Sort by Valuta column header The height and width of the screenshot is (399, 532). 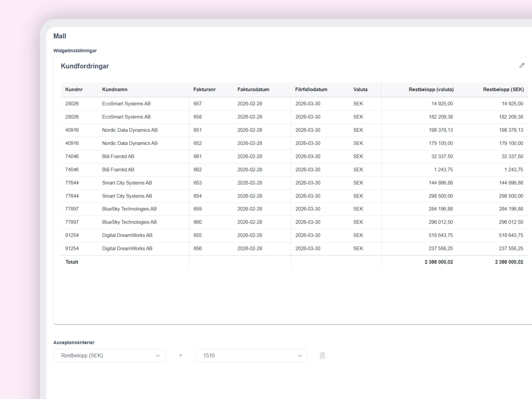(x=360, y=89)
